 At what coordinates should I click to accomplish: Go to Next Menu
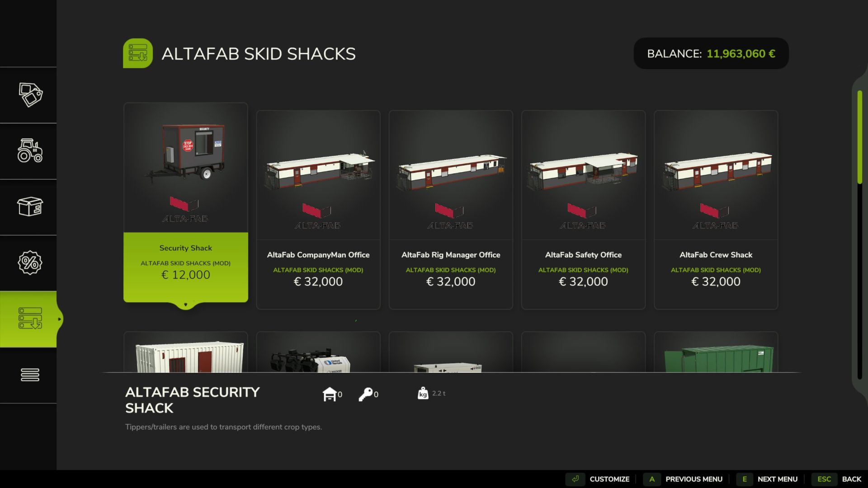tap(767, 479)
